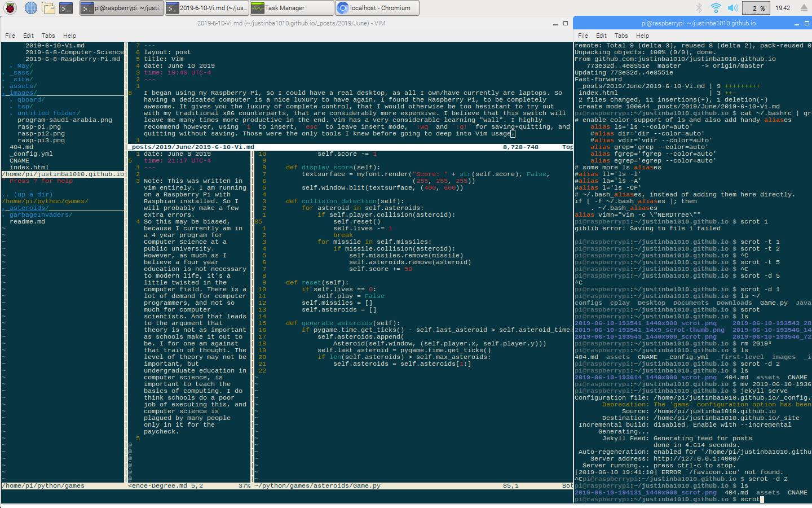This screenshot has height=508, width=812.
Task: Expand the untitled folder/ tree node
Action: coord(48,113)
